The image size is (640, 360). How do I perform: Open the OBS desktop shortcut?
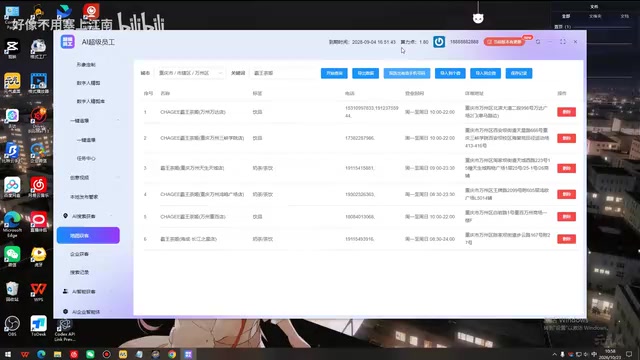point(12,326)
